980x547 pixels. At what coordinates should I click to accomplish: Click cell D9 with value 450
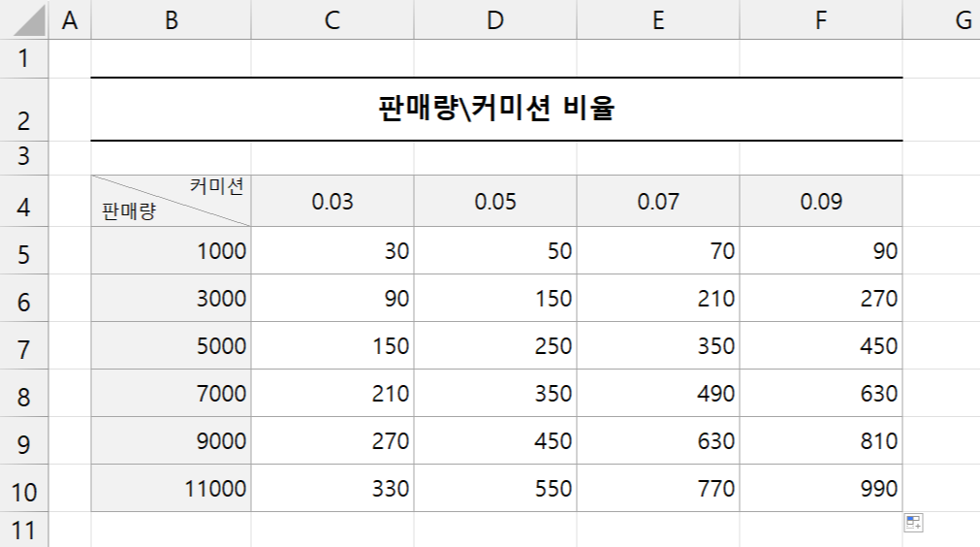tap(495, 440)
